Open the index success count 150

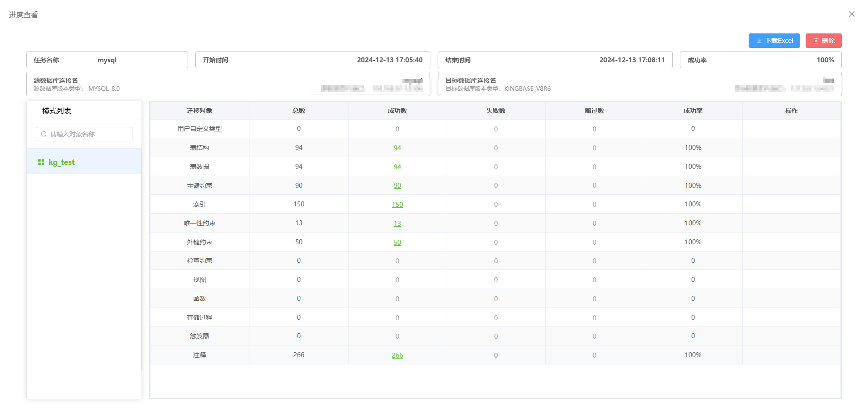coord(397,205)
